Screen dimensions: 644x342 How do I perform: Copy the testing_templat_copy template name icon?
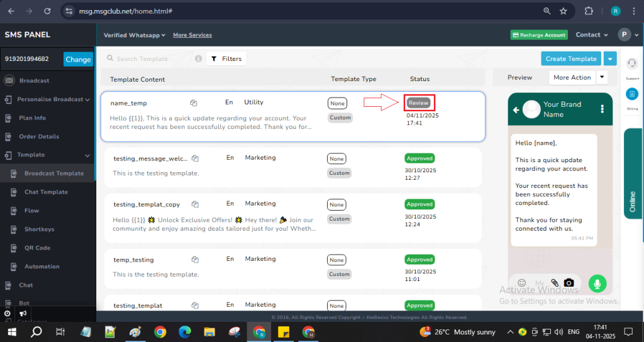[195, 204]
